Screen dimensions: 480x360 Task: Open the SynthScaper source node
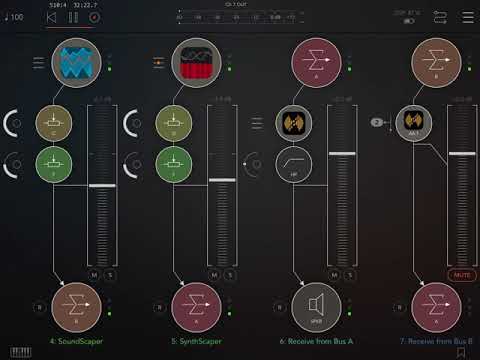196,63
